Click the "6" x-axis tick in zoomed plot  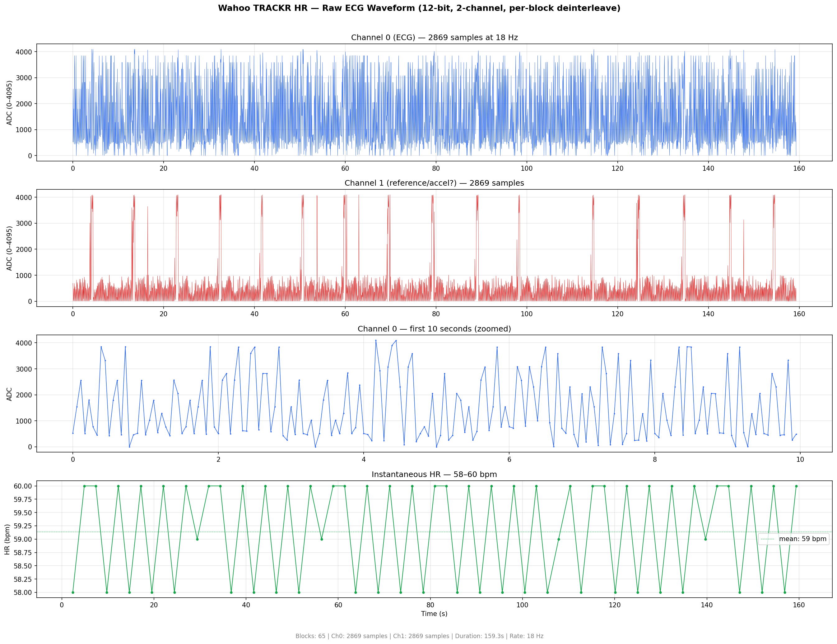(x=509, y=460)
